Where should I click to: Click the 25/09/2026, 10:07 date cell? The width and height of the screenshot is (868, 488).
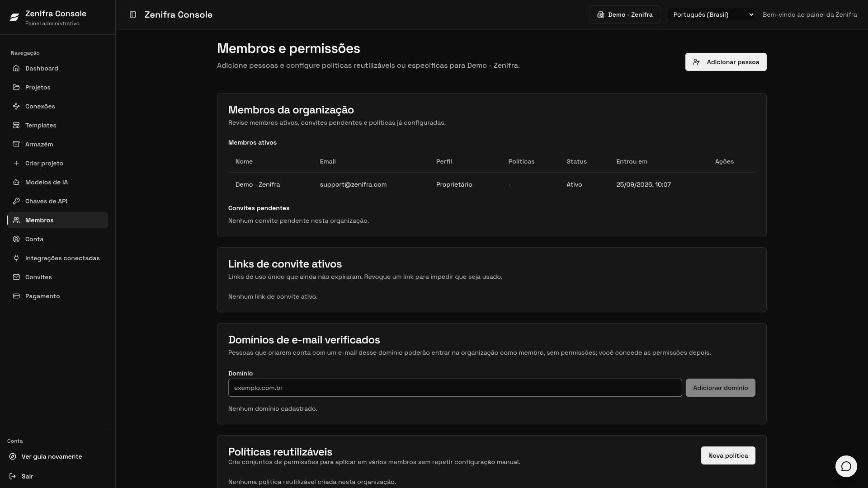click(x=643, y=184)
